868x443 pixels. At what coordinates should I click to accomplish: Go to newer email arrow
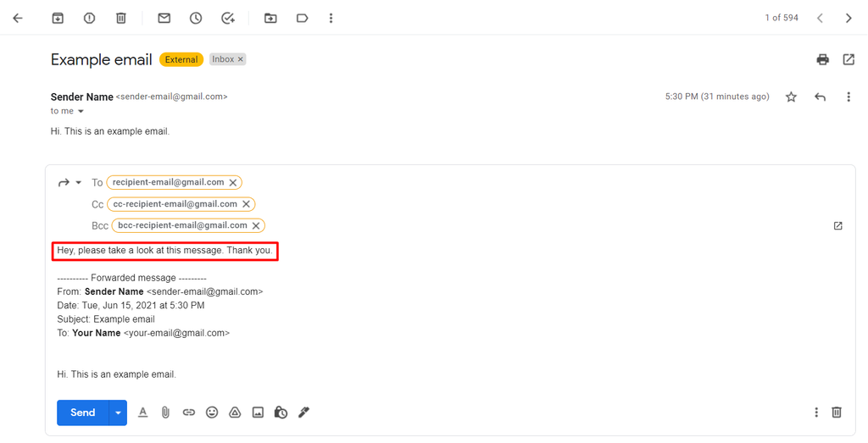pyautogui.click(x=820, y=19)
